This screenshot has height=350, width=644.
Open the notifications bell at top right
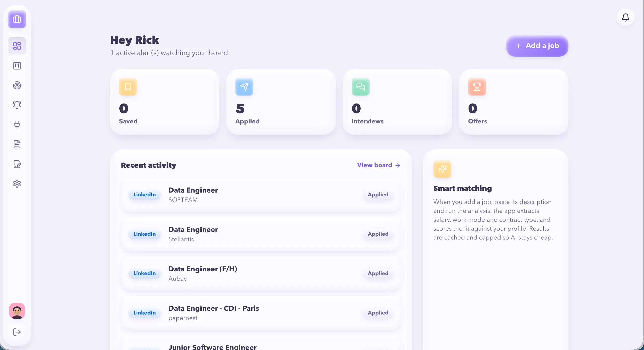626,17
